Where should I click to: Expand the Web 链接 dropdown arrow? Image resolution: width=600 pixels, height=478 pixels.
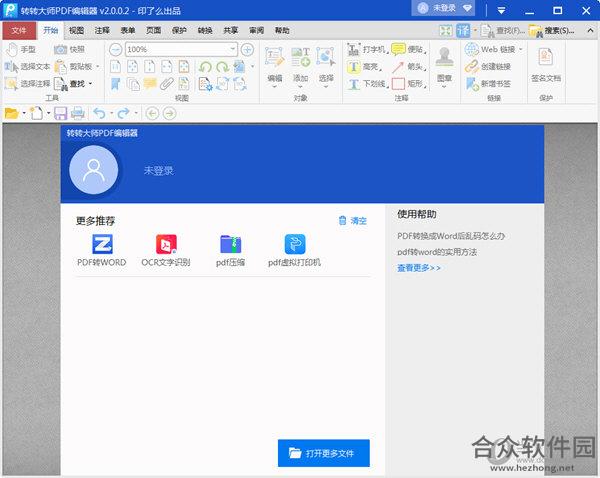(x=520, y=49)
